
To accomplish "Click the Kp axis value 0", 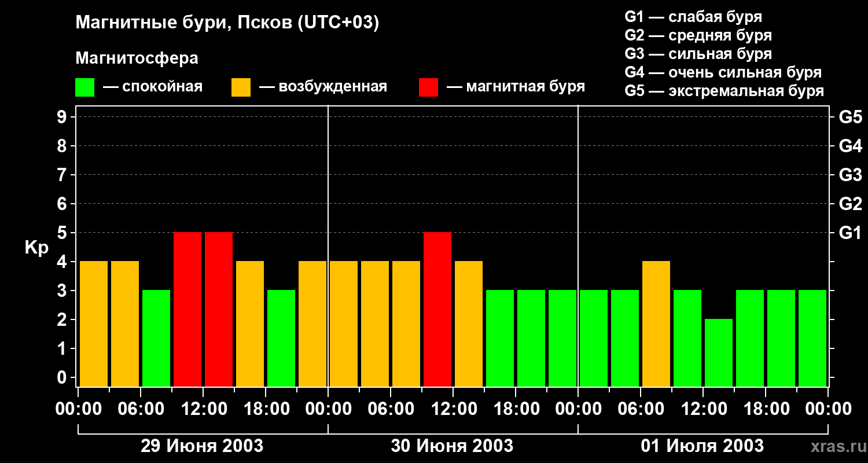I will 63,377.
